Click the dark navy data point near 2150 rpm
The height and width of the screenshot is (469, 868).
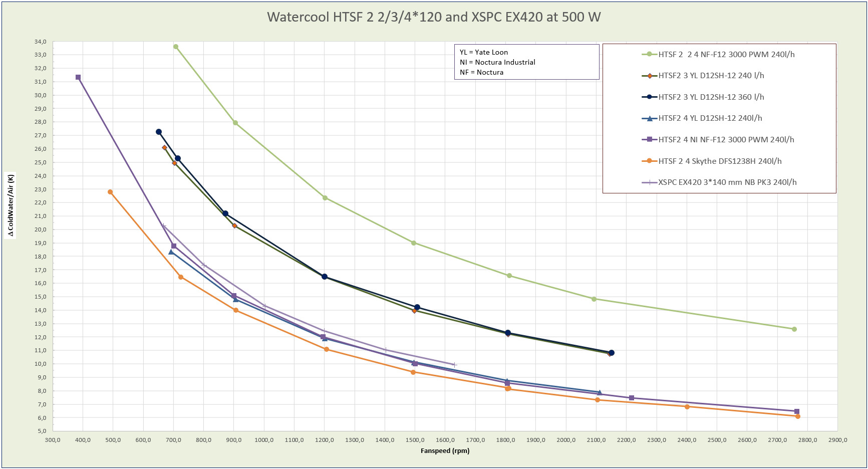coord(612,353)
